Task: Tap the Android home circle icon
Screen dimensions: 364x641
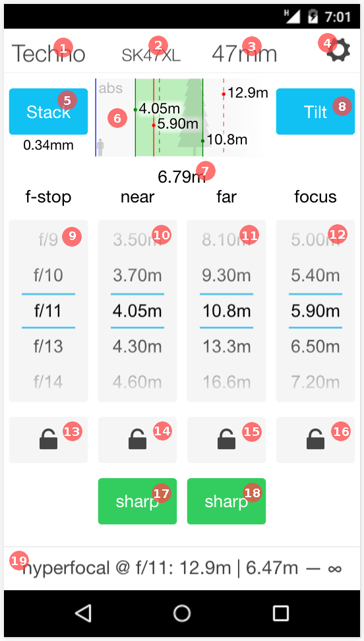Action: click(182, 613)
